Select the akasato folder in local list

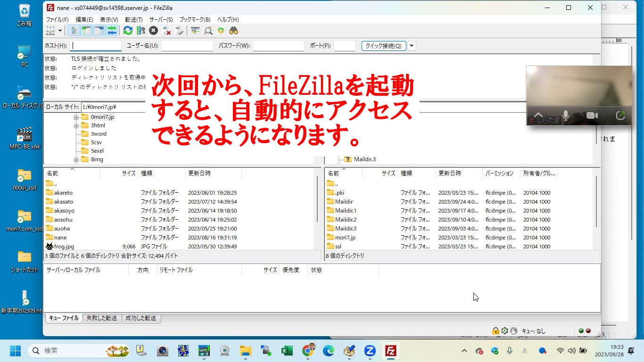click(x=64, y=202)
